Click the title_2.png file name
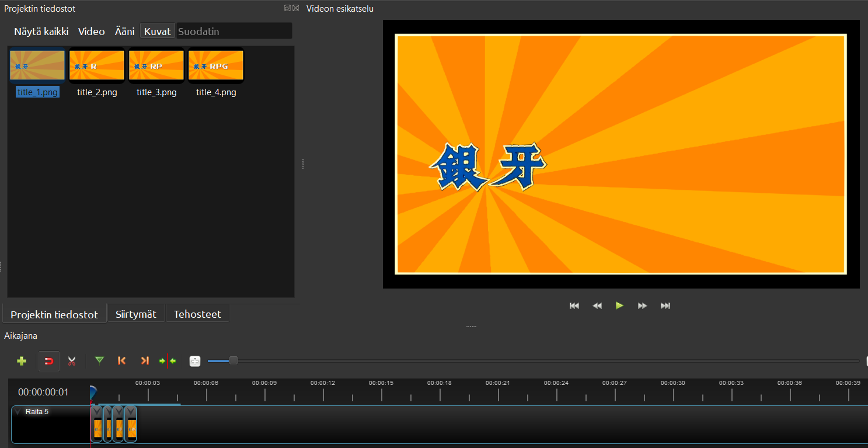 pyautogui.click(x=97, y=92)
